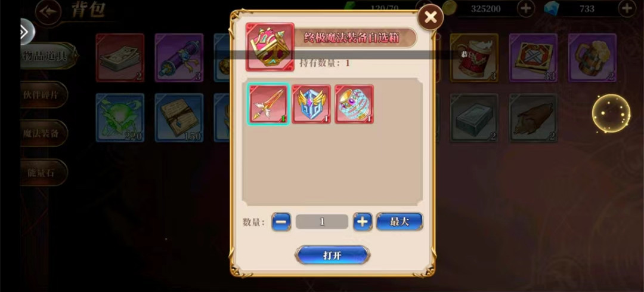
Task: Select the beer mug item with count 2
Action: point(592,58)
